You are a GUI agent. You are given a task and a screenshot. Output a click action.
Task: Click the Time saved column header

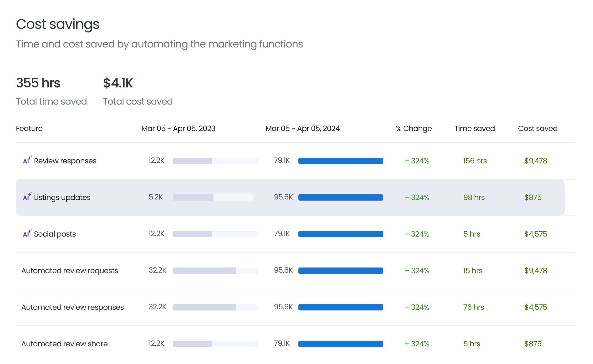click(475, 129)
